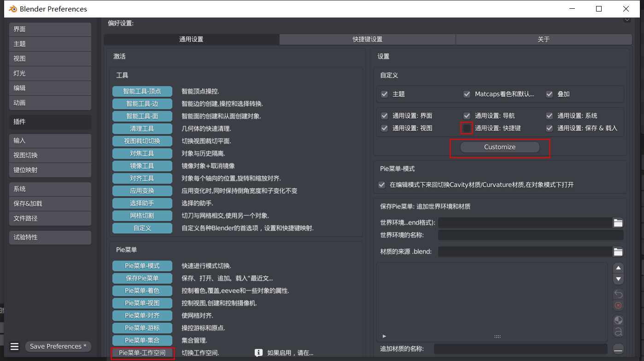Click the red X remove icon

pyautogui.click(x=619, y=305)
